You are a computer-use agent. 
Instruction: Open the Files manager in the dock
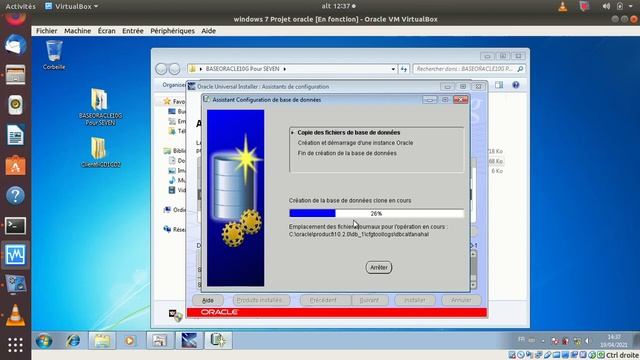(16, 75)
